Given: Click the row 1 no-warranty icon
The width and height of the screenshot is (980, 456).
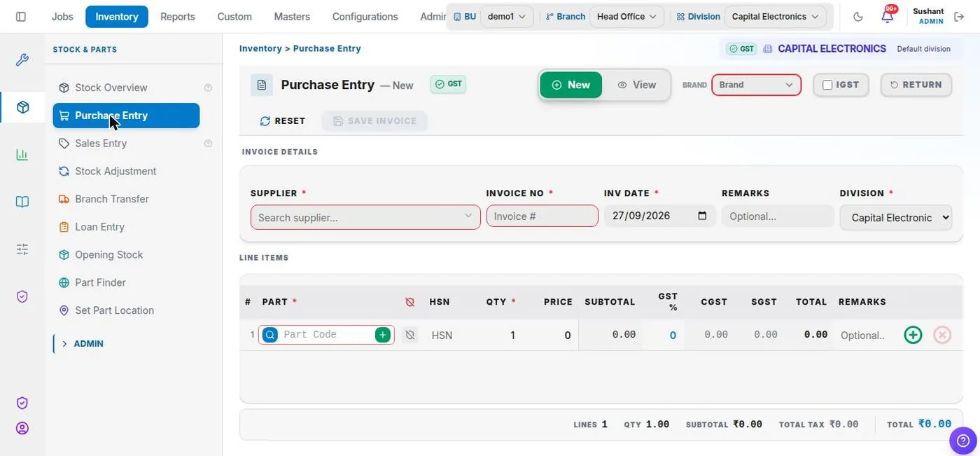Looking at the screenshot, I should (x=410, y=335).
